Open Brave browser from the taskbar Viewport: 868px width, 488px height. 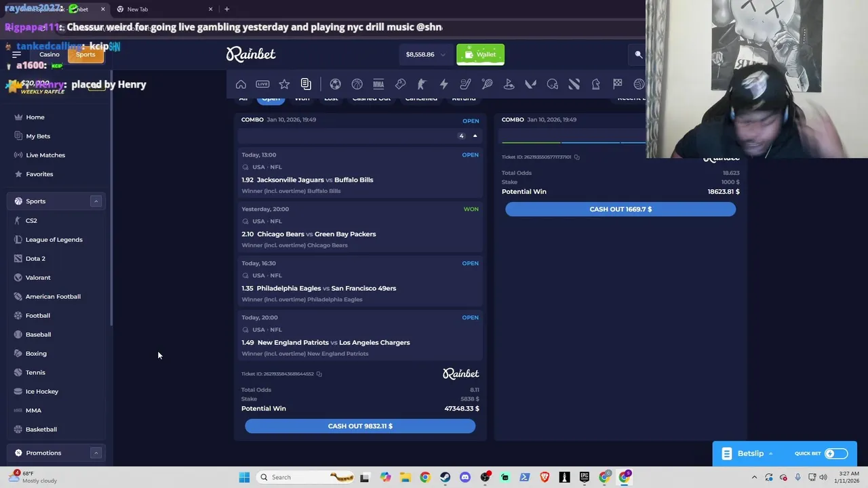click(545, 477)
